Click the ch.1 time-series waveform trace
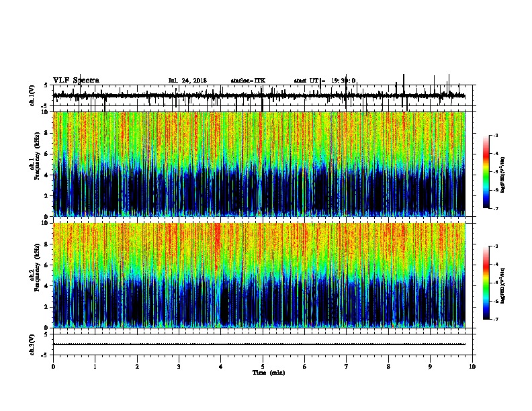This screenshot has width=532, height=411. point(259,96)
